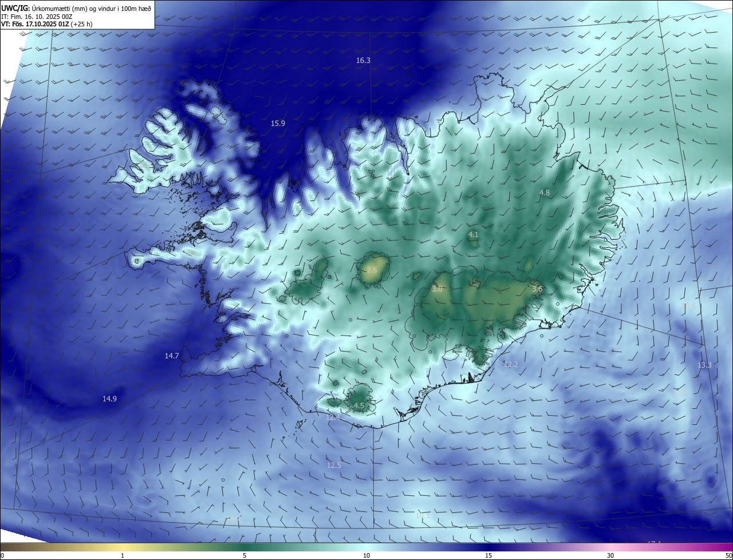Click the 30 tick on the color scale
Viewport: 733px width, 560px height.
[x=610, y=556]
